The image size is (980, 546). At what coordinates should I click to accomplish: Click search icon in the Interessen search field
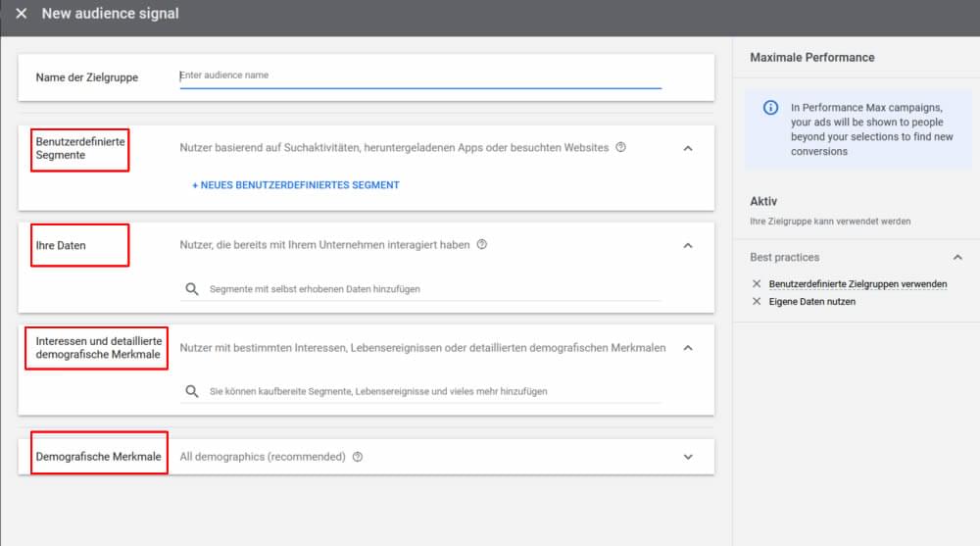(x=192, y=391)
